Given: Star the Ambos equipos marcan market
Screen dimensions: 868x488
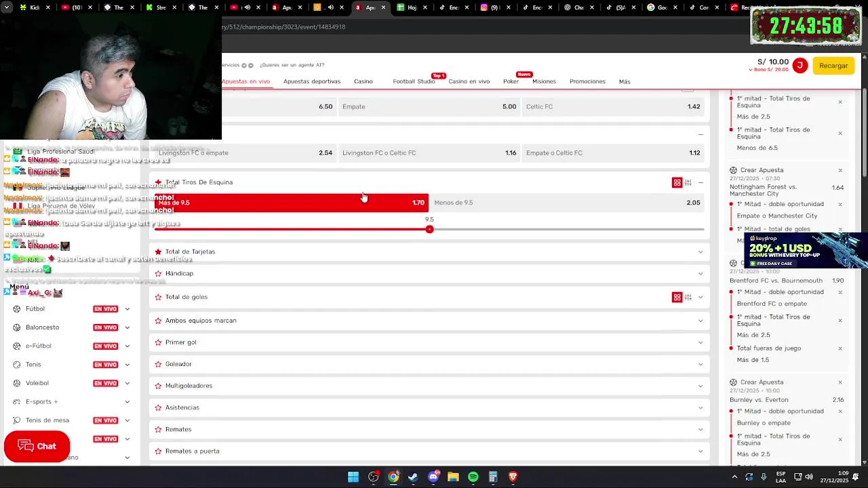Looking at the screenshot, I should pyautogui.click(x=158, y=321).
